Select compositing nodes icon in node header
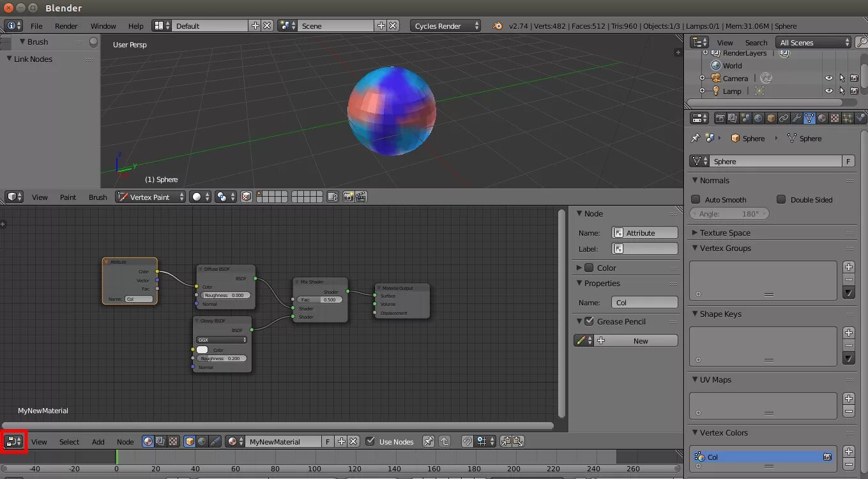This screenshot has height=479, width=868. click(x=160, y=441)
